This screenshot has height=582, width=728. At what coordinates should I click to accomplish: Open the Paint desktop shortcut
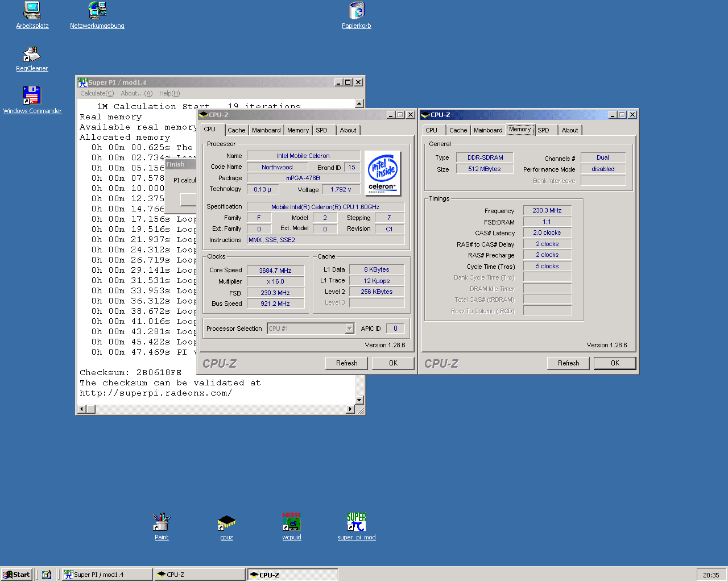(x=162, y=522)
